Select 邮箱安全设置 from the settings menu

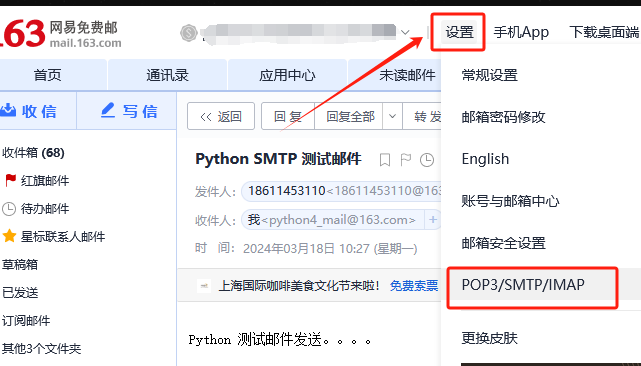pyautogui.click(x=504, y=243)
